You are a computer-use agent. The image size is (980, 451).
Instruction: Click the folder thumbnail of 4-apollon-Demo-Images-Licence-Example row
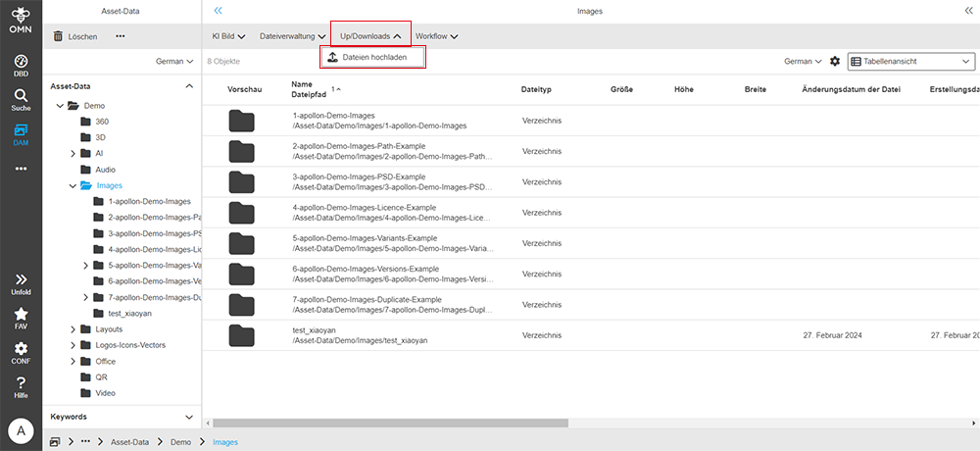(x=241, y=212)
